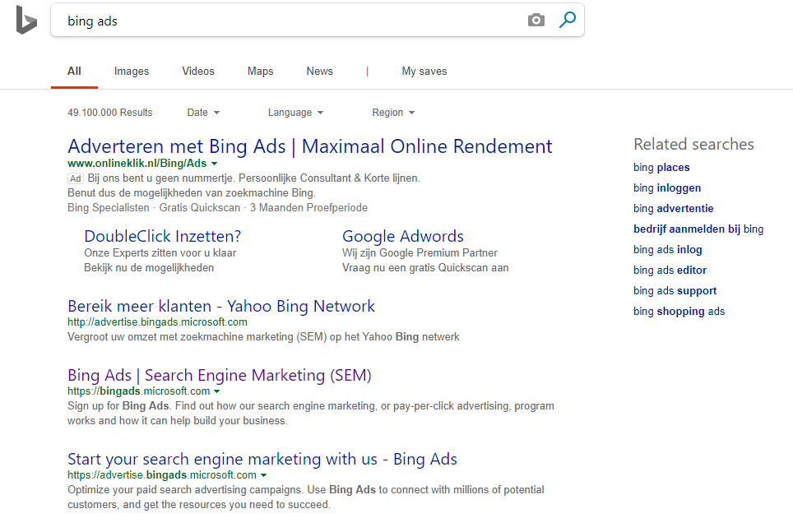Go to My saves tab

point(424,72)
